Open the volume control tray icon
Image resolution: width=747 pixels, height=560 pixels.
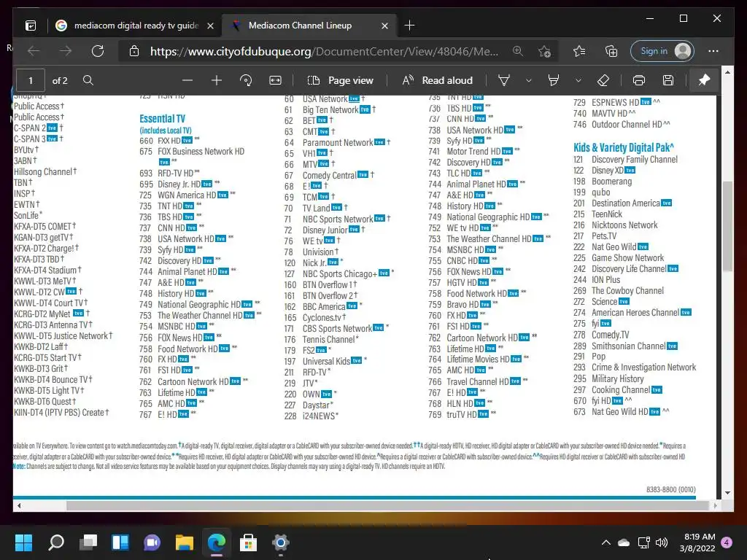(662, 542)
